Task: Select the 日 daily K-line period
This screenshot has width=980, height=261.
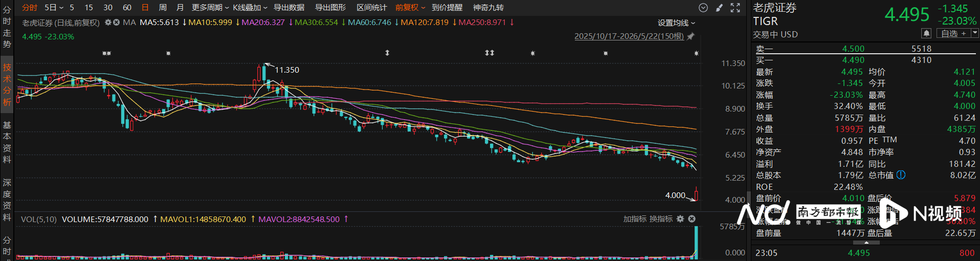Action: coord(145,8)
